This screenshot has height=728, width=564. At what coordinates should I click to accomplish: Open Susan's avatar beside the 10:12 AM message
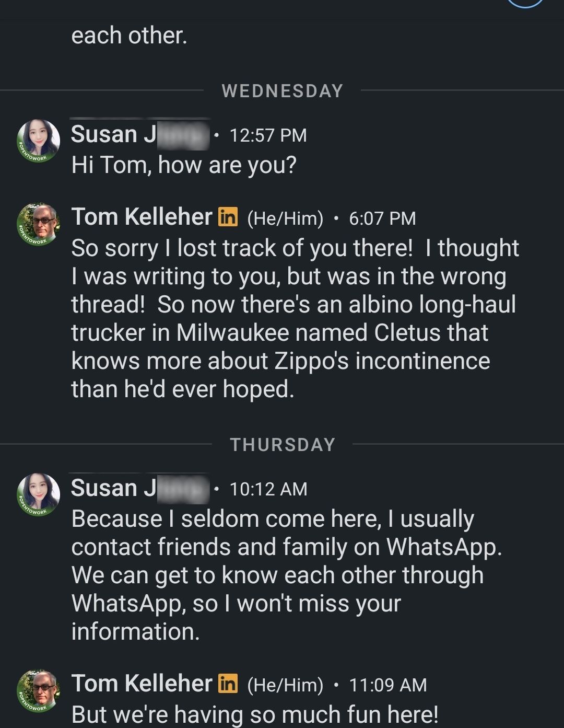(x=38, y=494)
